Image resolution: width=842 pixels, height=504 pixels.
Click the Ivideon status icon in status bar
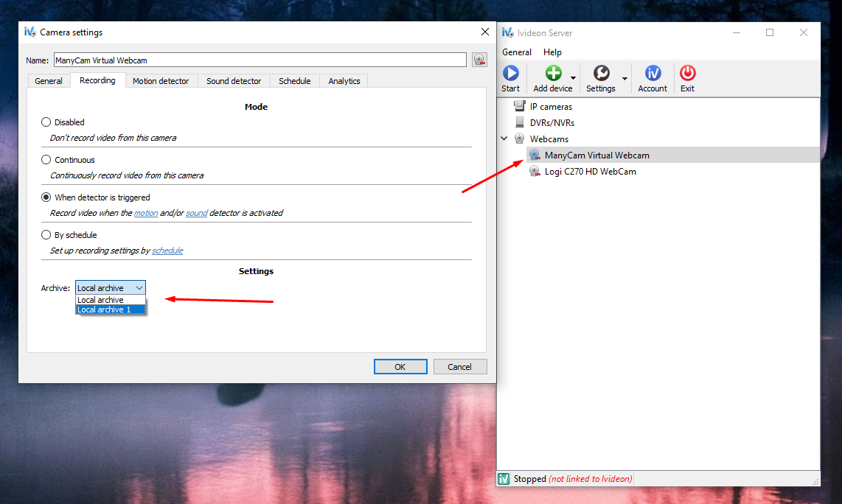[x=504, y=479]
